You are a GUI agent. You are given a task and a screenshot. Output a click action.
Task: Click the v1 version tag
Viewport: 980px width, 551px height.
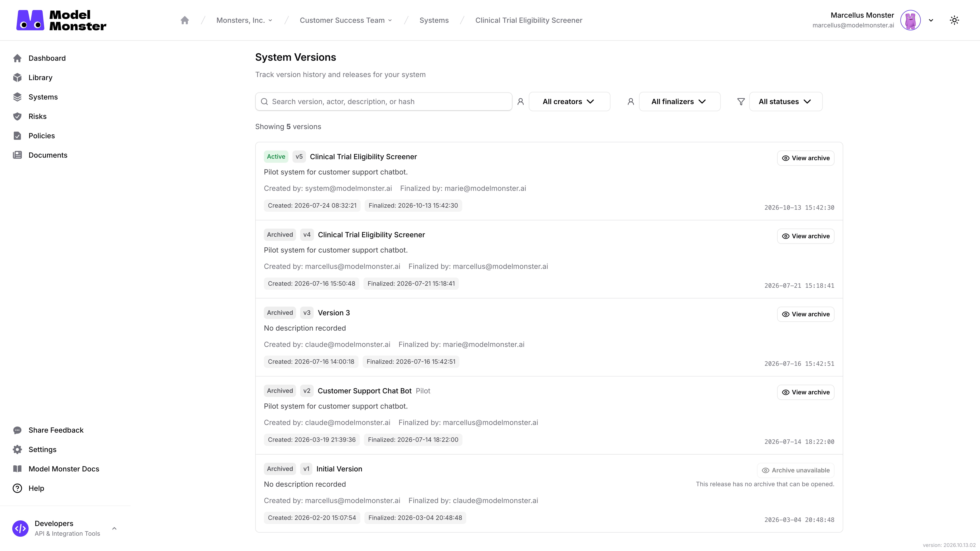point(306,469)
